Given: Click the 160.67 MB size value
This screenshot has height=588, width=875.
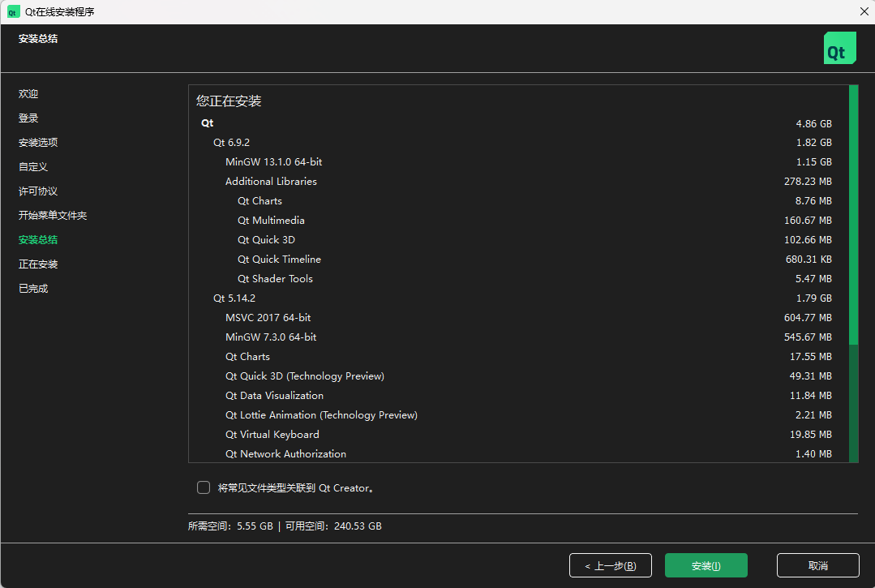Looking at the screenshot, I should (808, 221).
